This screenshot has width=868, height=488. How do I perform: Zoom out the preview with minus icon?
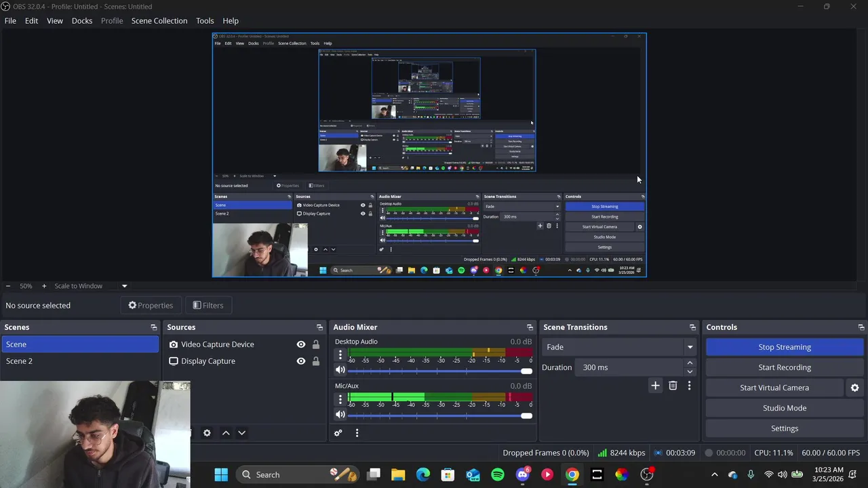(7, 286)
